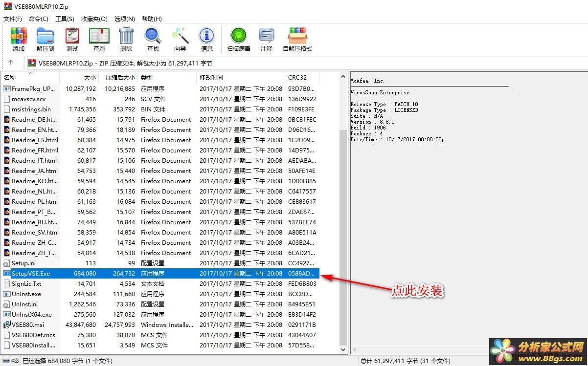588x366 pixels.
Task: Sort by the 压缩后大小 column header
Action: (x=119, y=77)
